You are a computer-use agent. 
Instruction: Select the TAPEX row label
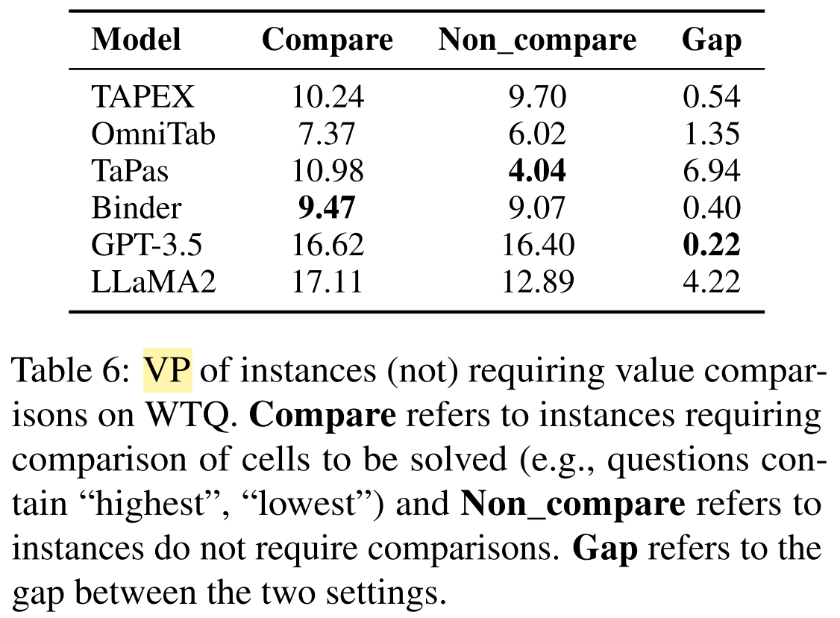pos(142,98)
